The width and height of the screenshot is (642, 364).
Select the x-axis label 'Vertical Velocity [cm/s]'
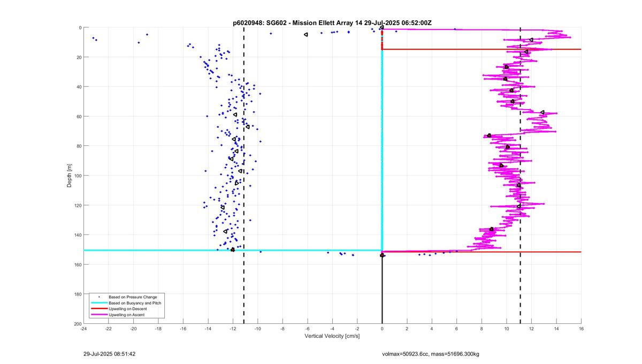tap(332, 336)
